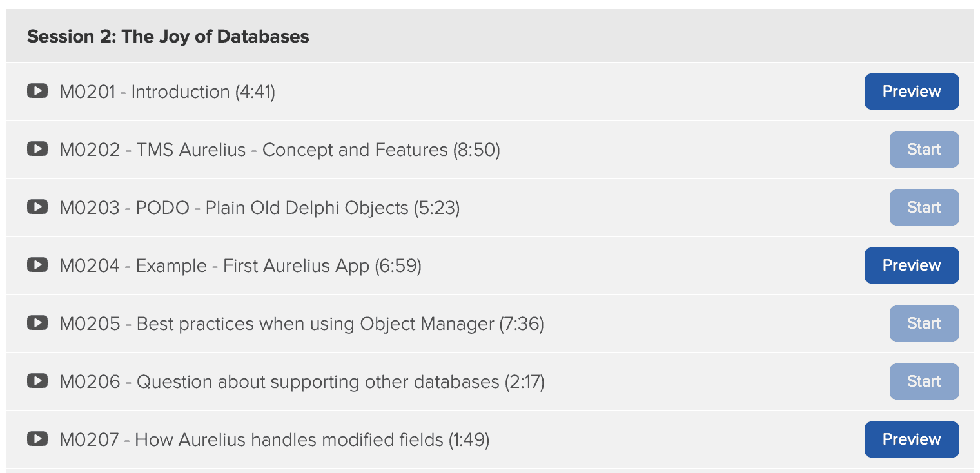The height and width of the screenshot is (473, 980).
Task: Preview the modified fields lesson
Action: pyautogui.click(x=911, y=439)
